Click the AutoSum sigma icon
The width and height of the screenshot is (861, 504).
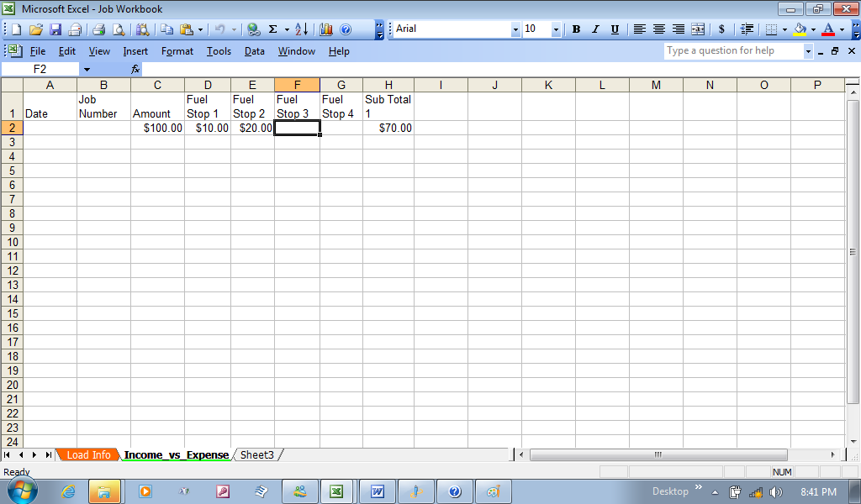tap(272, 29)
